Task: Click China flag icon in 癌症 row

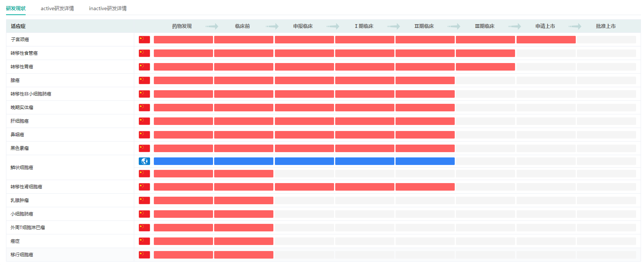Action: click(144, 241)
